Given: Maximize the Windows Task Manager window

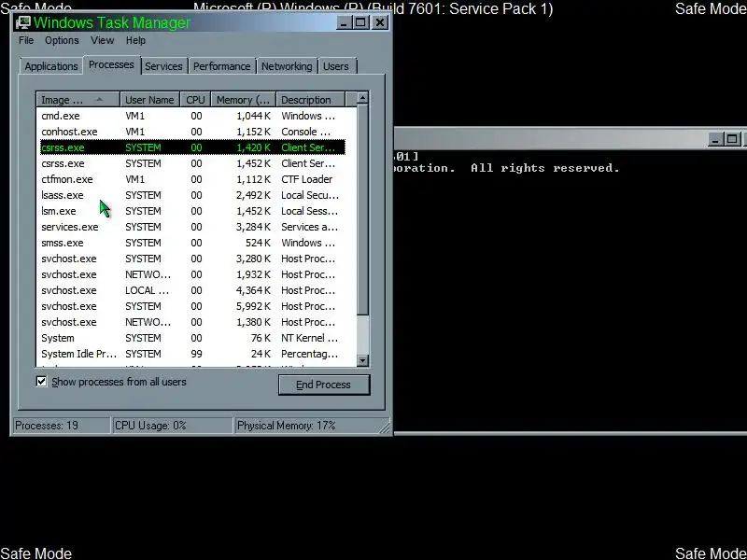Looking at the screenshot, I should click(x=360, y=22).
